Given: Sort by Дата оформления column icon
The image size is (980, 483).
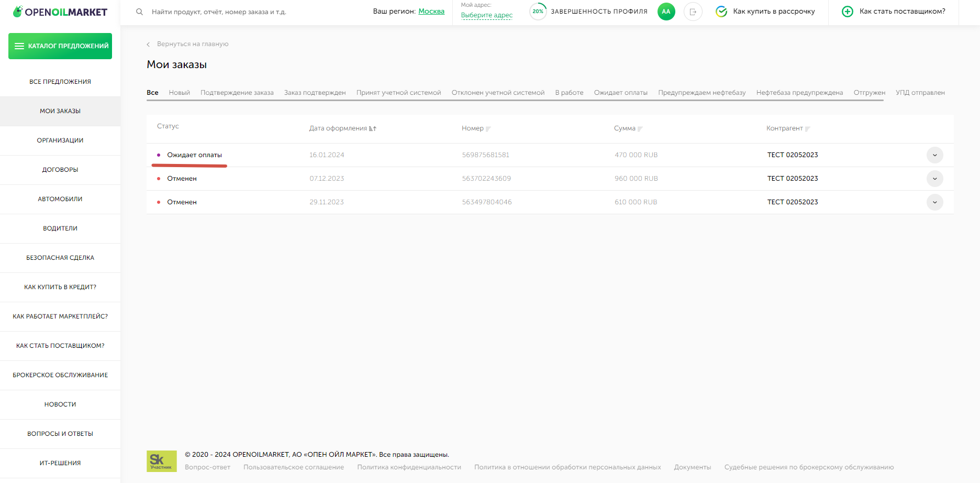Looking at the screenshot, I should coord(373,128).
